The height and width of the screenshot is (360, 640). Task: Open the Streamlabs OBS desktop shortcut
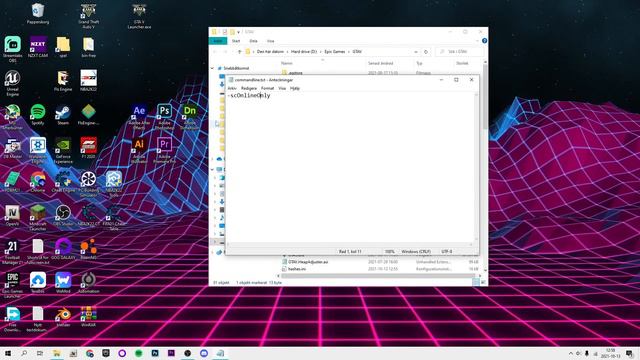pyautogui.click(x=13, y=49)
